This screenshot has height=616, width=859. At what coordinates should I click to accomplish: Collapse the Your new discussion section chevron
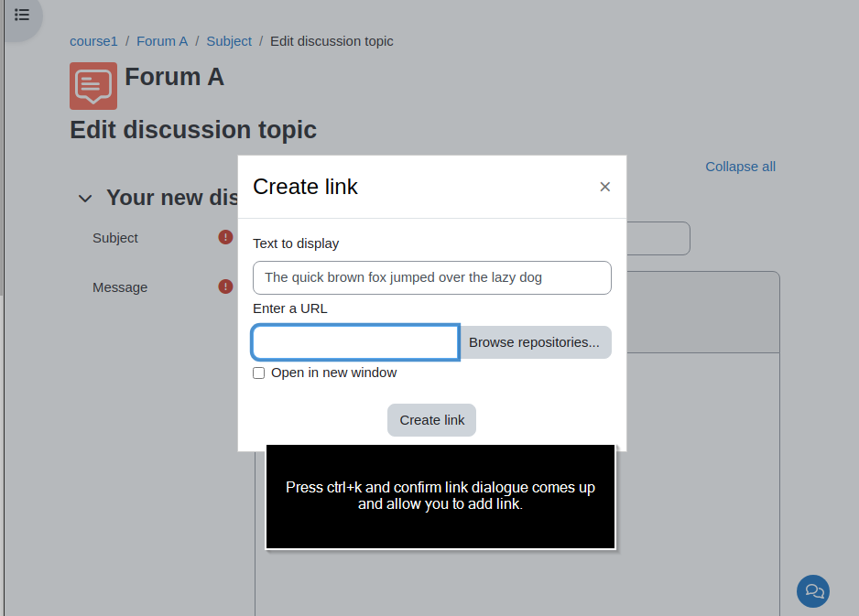(85, 199)
